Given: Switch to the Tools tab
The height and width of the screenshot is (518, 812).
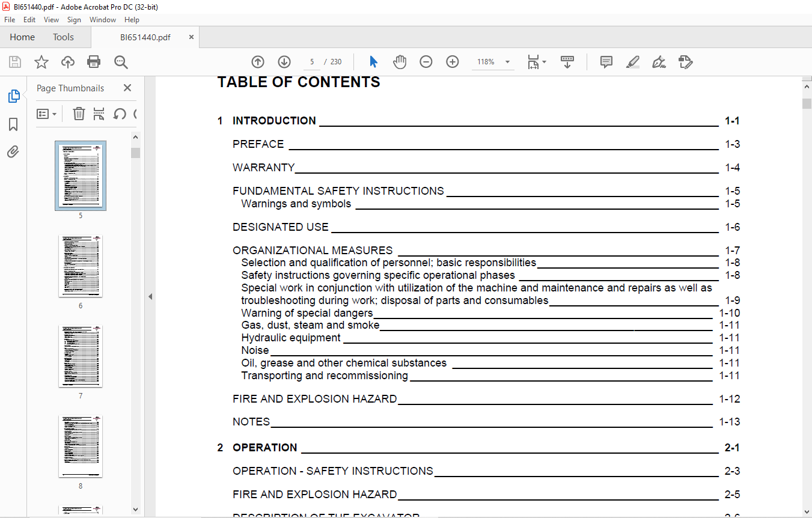Looking at the screenshot, I should (x=63, y=37).
